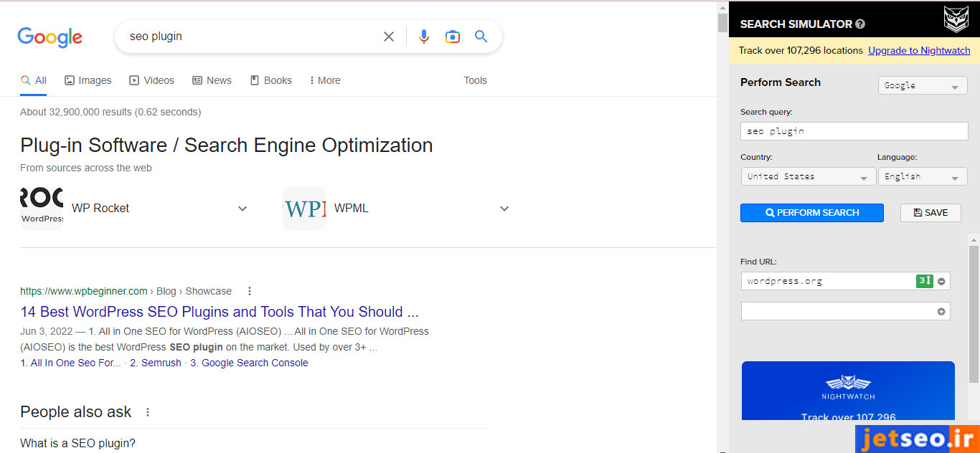980x453 pixels.
Task: Open search by image camera icon
Action: (x=453, y=37)
